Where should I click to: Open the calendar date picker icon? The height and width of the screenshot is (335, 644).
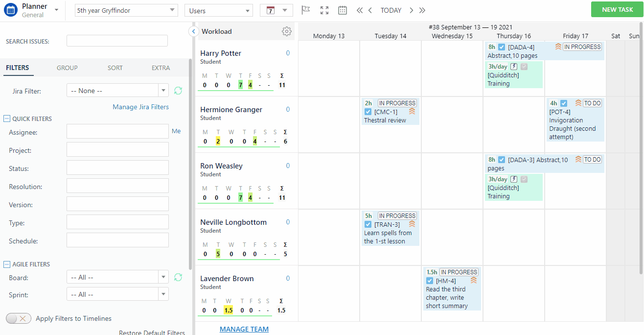[343, 10]
